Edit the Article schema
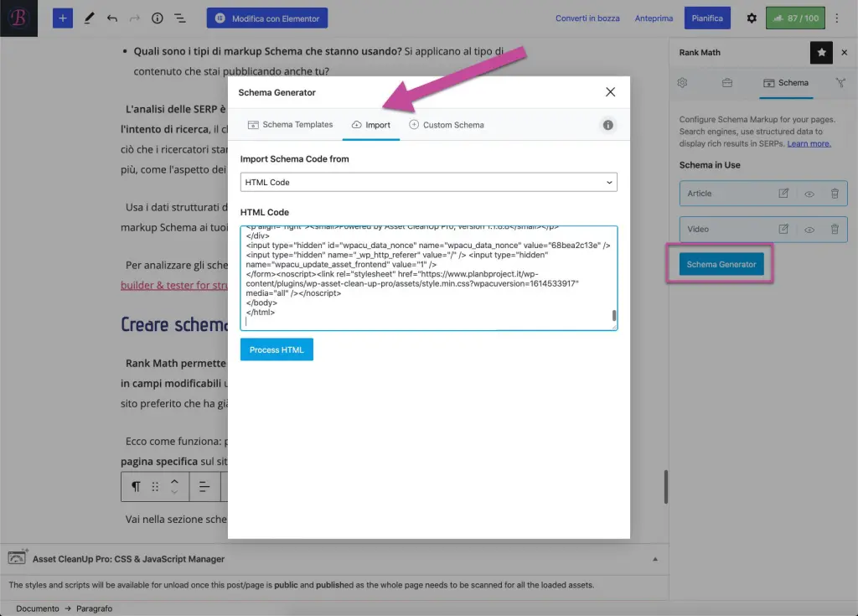The width and height of the screenshot is (858, 616). point(783,194)
